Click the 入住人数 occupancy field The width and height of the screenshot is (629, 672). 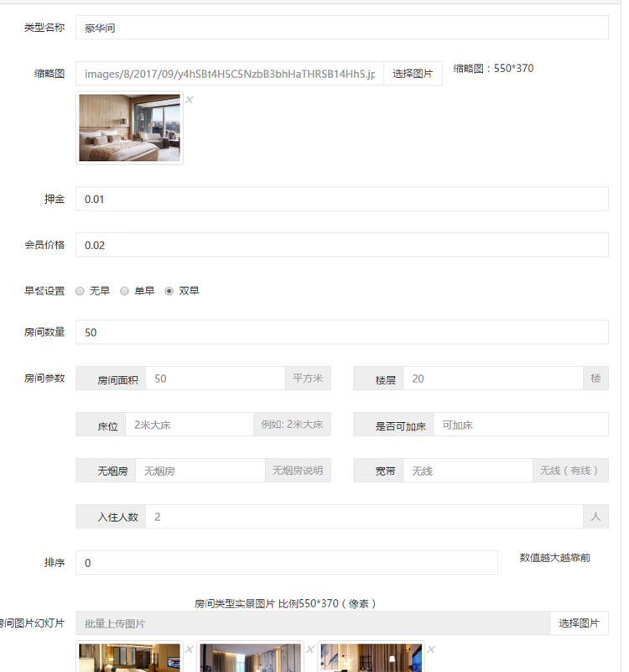364,517
